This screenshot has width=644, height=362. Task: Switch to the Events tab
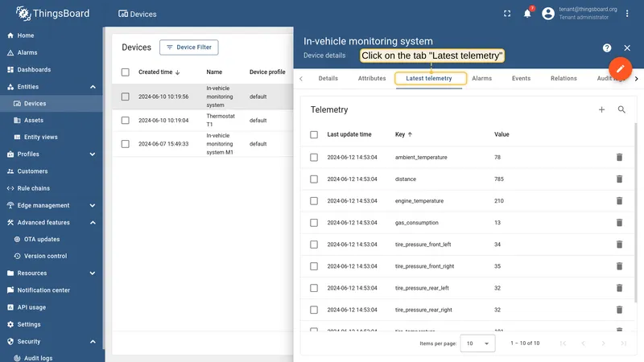[x=521, y=78]
